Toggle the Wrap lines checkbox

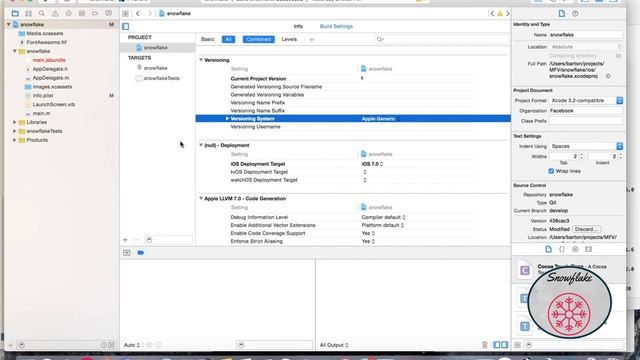pos(551,171)
